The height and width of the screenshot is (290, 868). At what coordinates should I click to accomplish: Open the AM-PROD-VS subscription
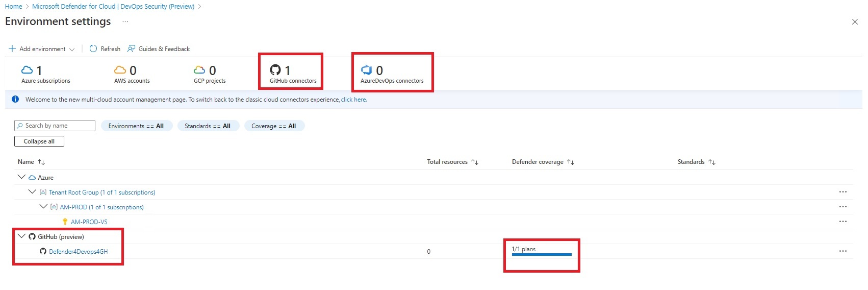[89, 222]
